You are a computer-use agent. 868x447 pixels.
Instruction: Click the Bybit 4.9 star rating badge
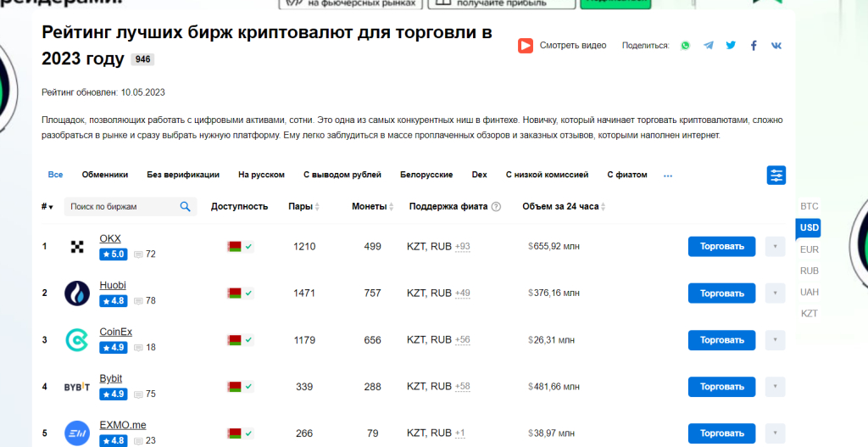click(114, 394)
